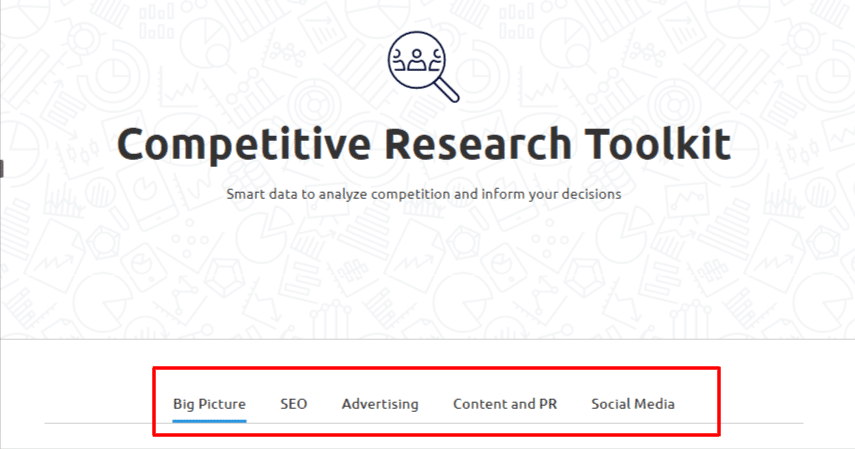
Task: Show the Social Media tab
Action: click(632, 404)
